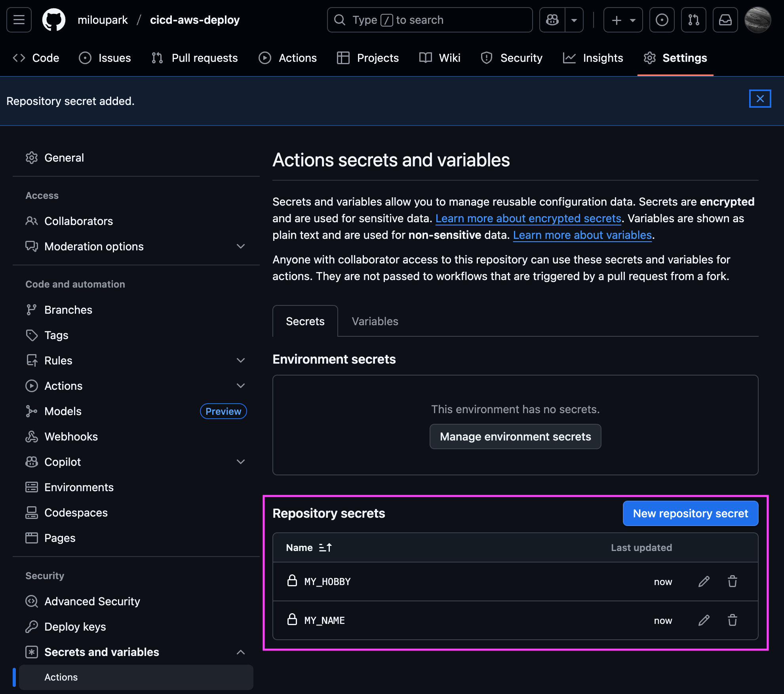784x694 pixels.
Task: Click the edit pencil for MY_HOBBY secret
Action: (704, 582)
